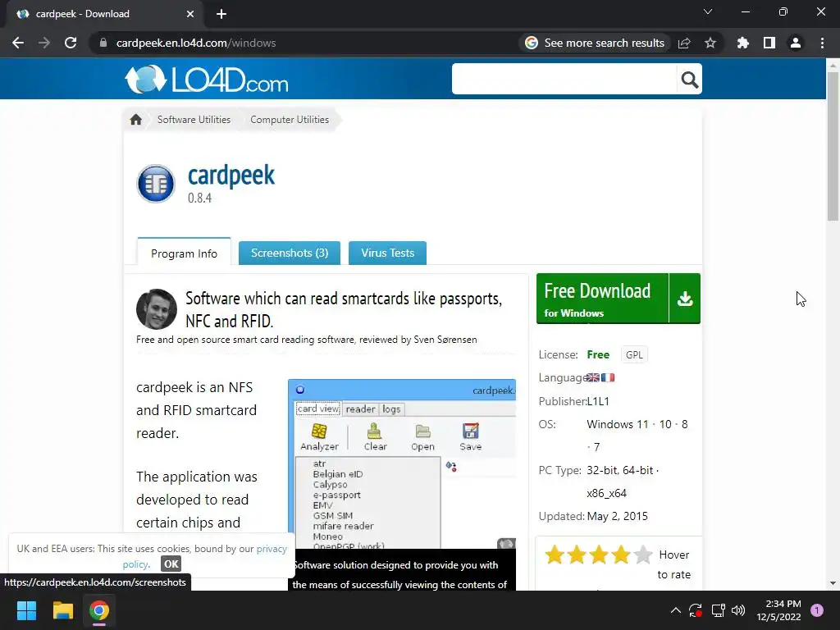Open publisher L1L1 link
The width and height of the screenshot is (840, 630).
598,401
